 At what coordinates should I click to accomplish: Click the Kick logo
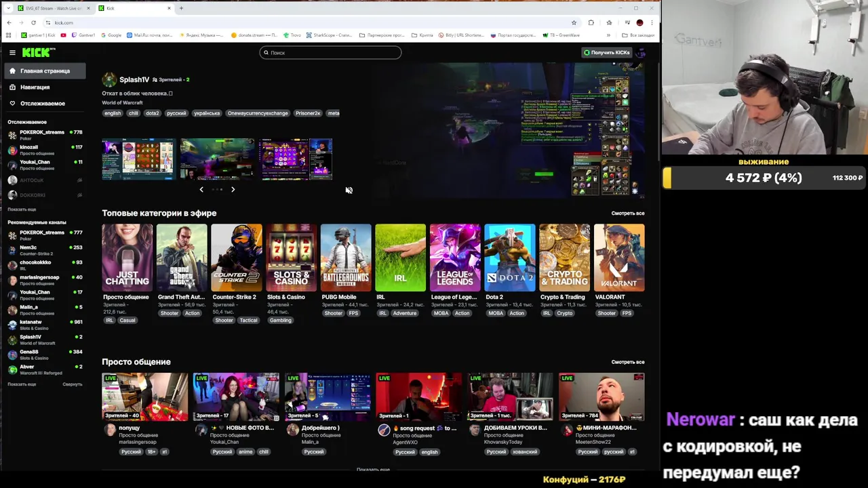pos(39,52)
